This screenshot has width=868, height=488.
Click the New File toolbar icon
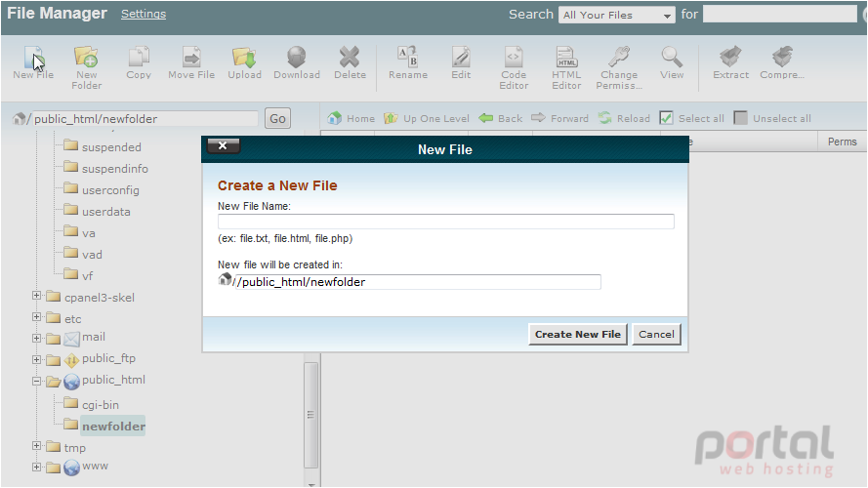click(33, 58)
